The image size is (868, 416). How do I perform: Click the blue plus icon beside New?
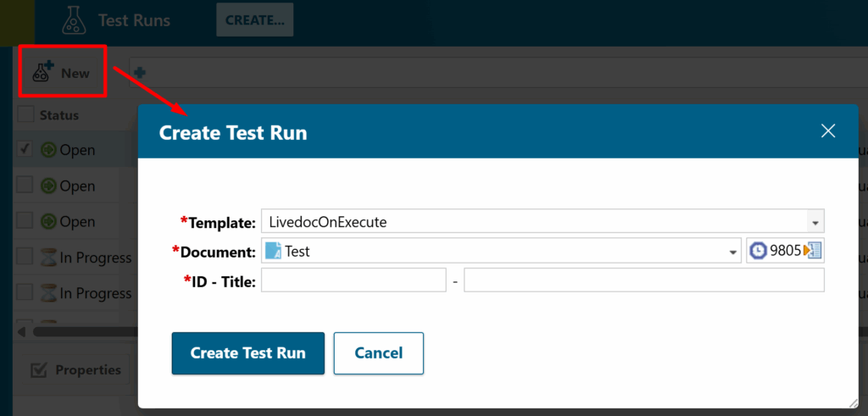coord(139,74)
